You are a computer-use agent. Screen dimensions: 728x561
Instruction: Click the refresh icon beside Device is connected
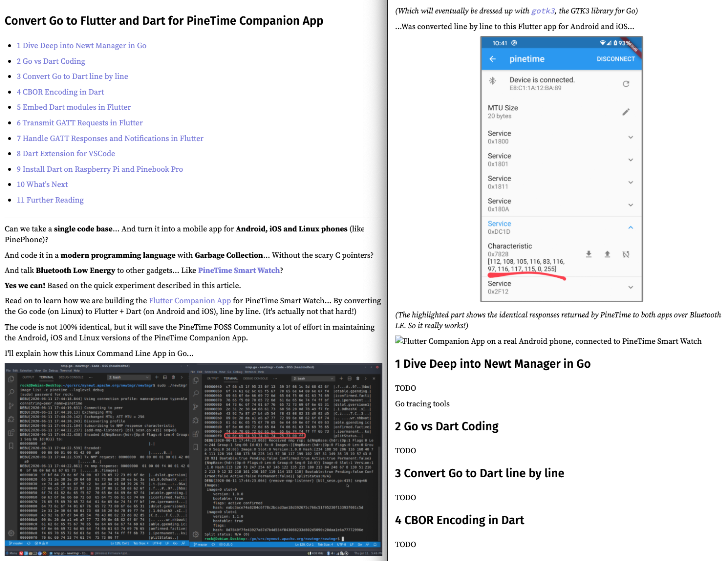[626, 84]
